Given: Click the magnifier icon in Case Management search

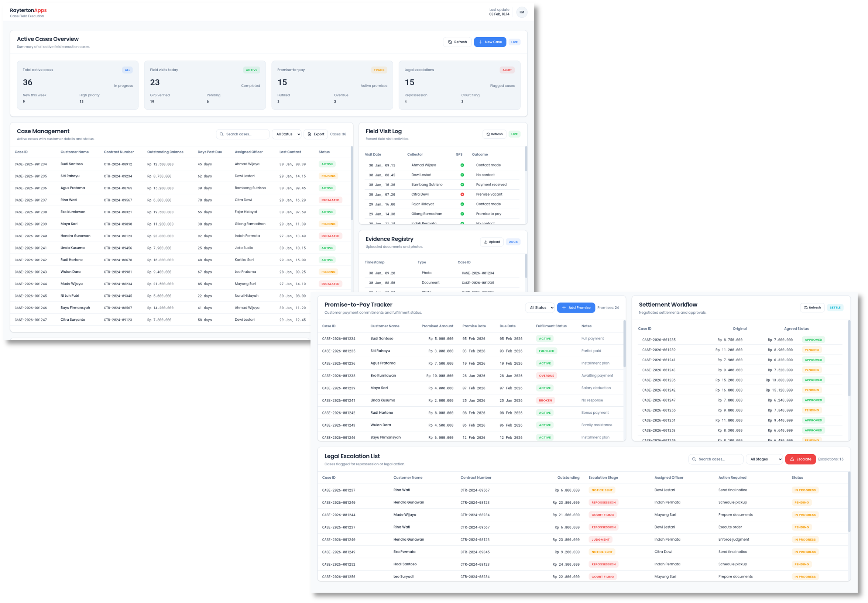Looking at the screenshot, I should (x=222, y=134).
